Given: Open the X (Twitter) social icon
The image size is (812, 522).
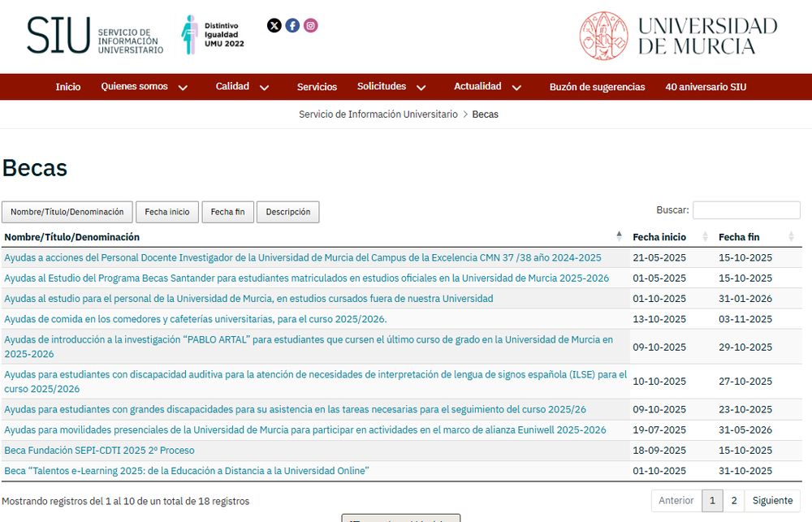Looking at the screenshot, I should (x=274, y=25).
